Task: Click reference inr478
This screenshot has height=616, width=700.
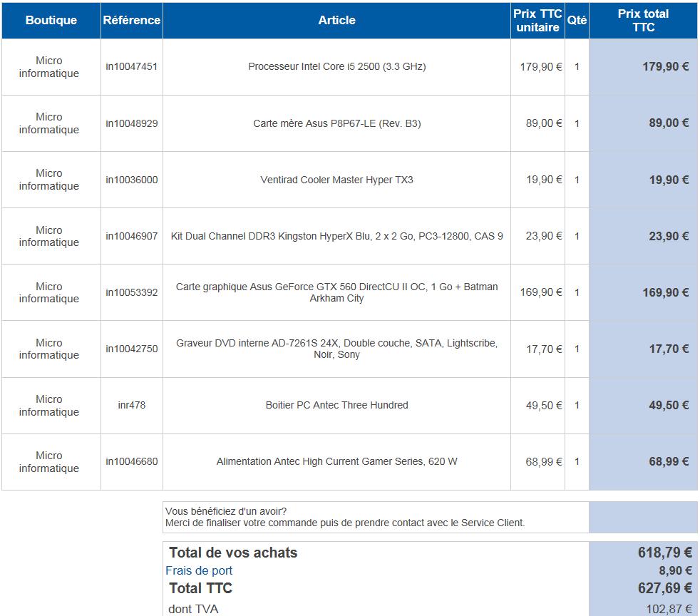Action: point(132,405)
